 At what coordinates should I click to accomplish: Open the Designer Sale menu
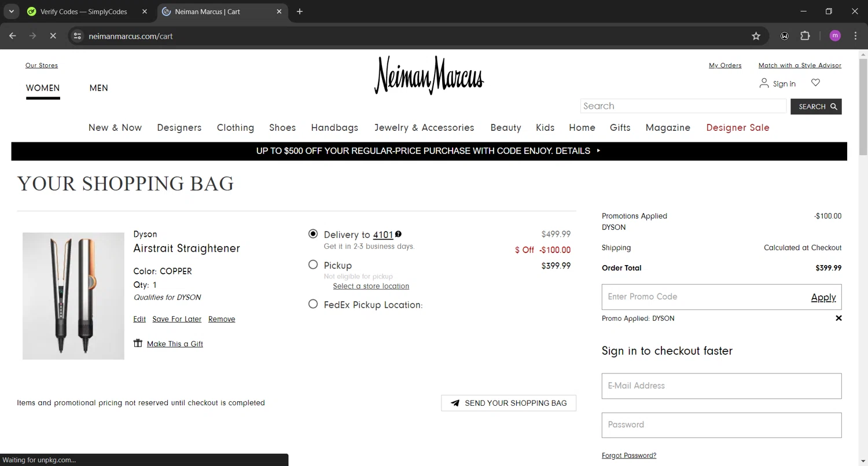point(738,127)
